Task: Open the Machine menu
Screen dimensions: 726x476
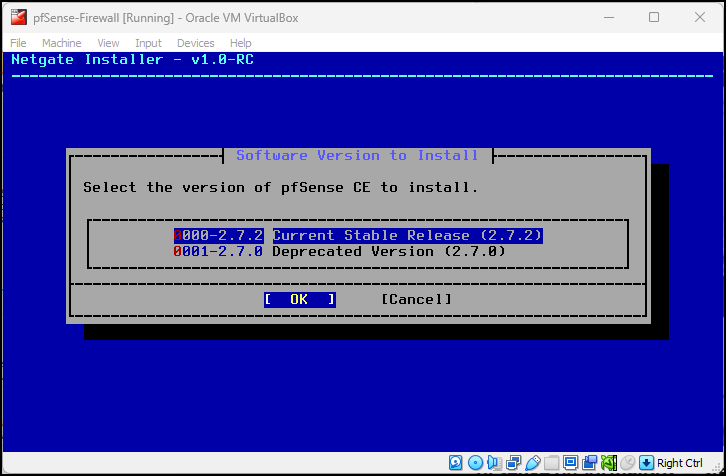Action: (x=62, y=43)
